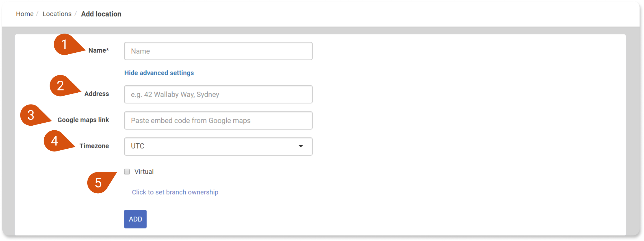Click the orange callout marker 5

(x=99, y=182)
